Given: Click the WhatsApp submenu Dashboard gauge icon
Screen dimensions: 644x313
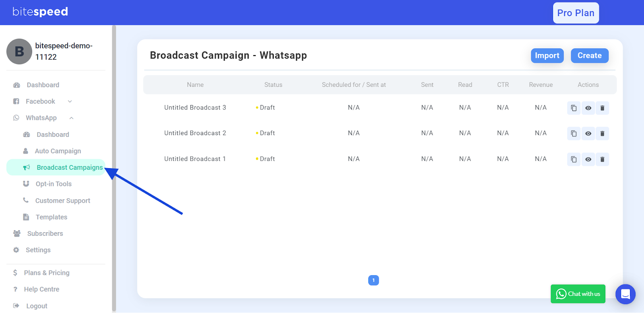Looking at the screenshot, I should pos(27,134).
